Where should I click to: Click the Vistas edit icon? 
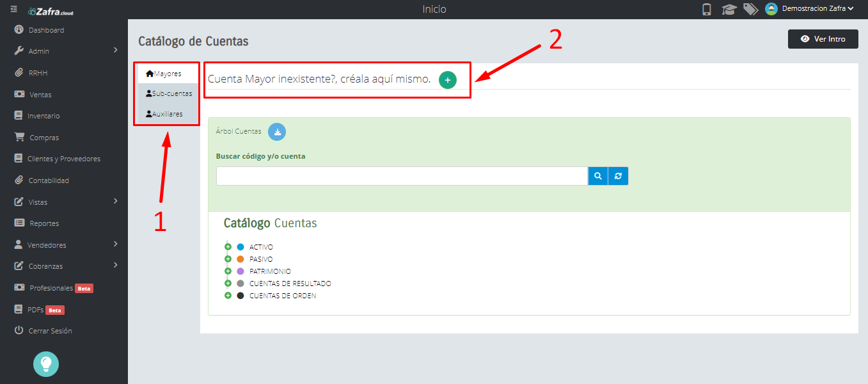click(19, 202)
